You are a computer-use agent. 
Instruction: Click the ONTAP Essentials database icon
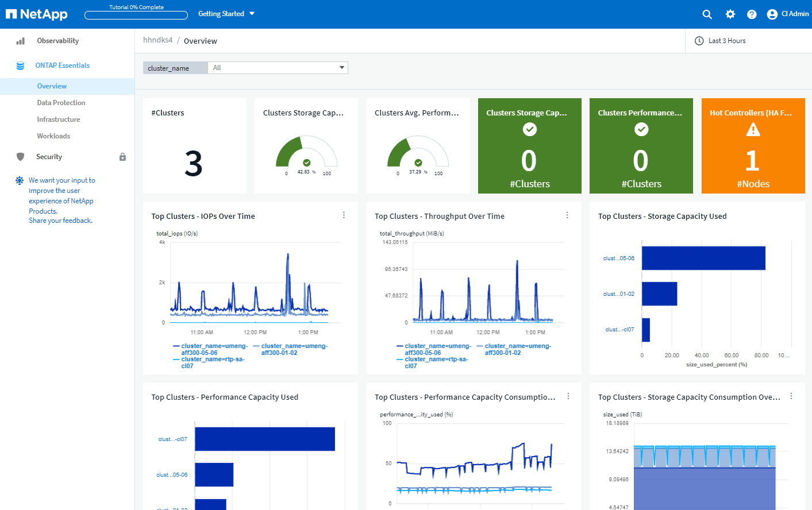[x=21, y=65]
